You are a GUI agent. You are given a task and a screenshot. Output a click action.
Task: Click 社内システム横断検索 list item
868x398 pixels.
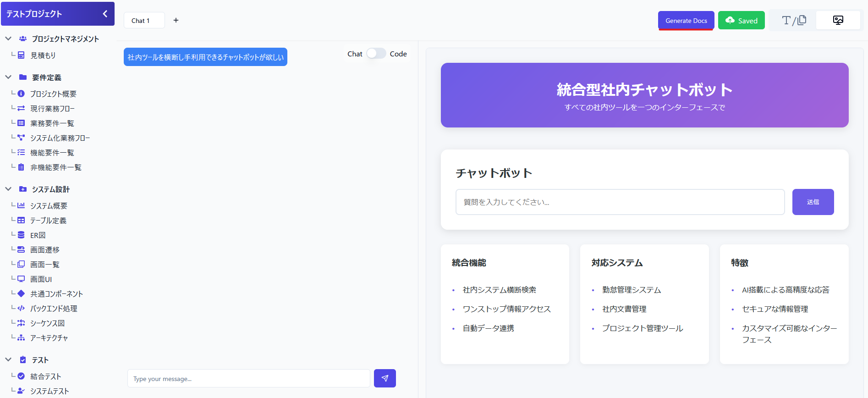(500, 290)
